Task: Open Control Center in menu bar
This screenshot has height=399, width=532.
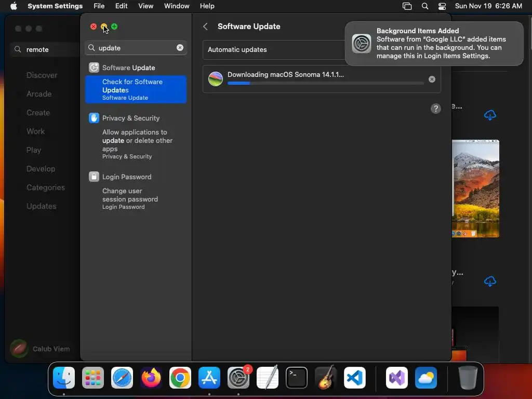Action: [x=442, y=6]
